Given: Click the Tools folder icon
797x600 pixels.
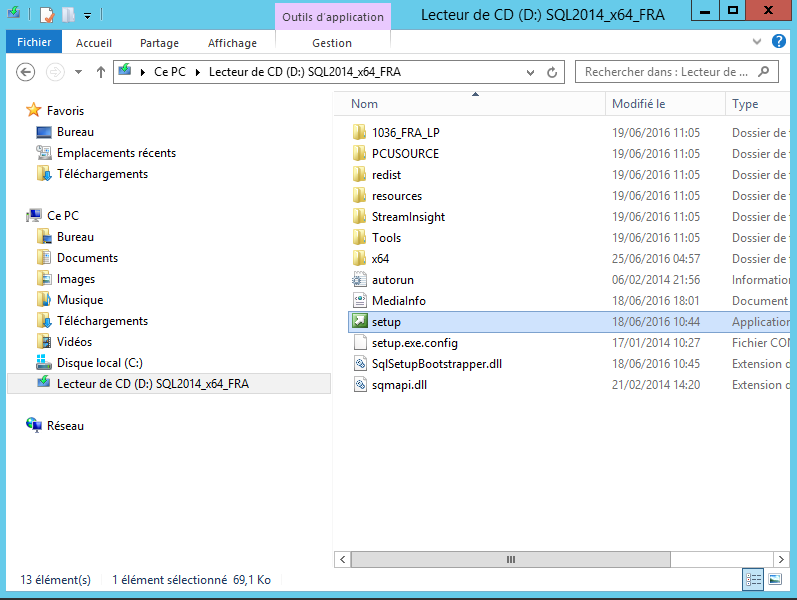Looking at the screenshot, I should (359, 238).
